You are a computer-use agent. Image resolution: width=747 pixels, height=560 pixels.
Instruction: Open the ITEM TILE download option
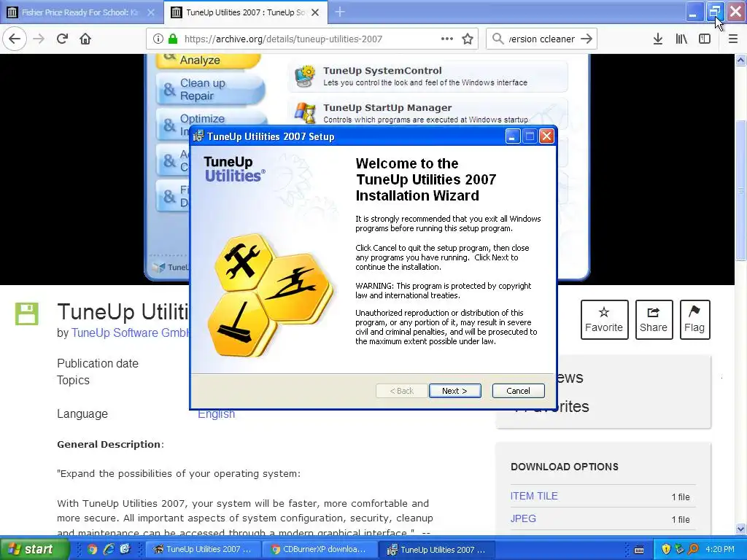pos(534,496)
